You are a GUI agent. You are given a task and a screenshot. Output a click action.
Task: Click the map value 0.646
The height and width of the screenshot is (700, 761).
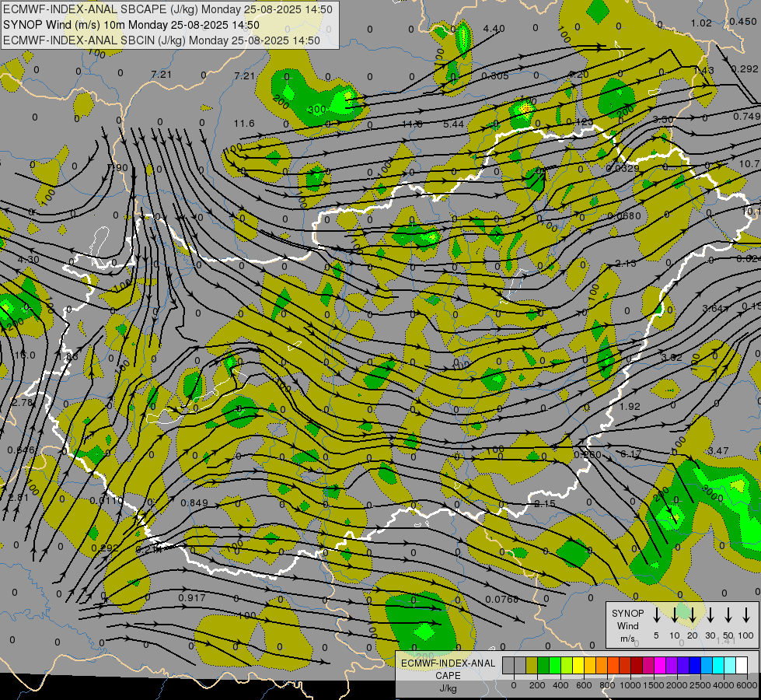click(x=21, y=450)
